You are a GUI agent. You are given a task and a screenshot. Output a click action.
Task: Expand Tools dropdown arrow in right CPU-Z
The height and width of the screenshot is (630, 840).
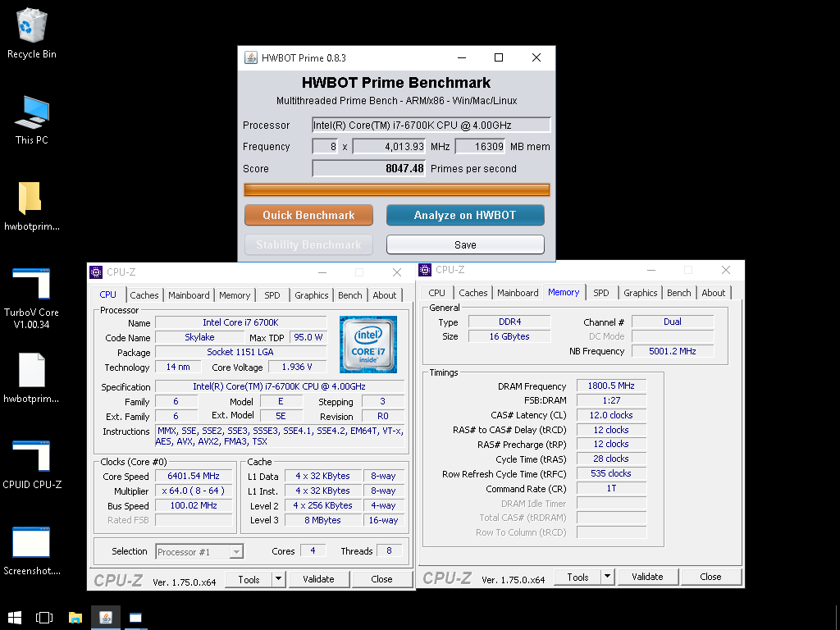click(608, 577)
